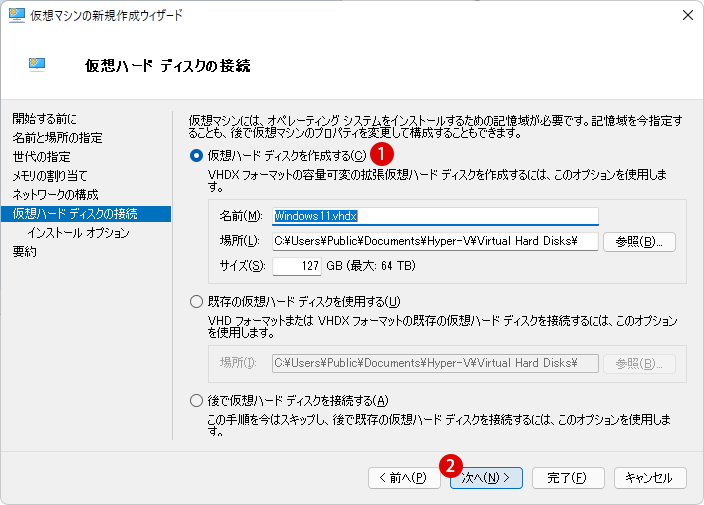
Task: Open the 開始する前に step
Action: pos(44,119)
